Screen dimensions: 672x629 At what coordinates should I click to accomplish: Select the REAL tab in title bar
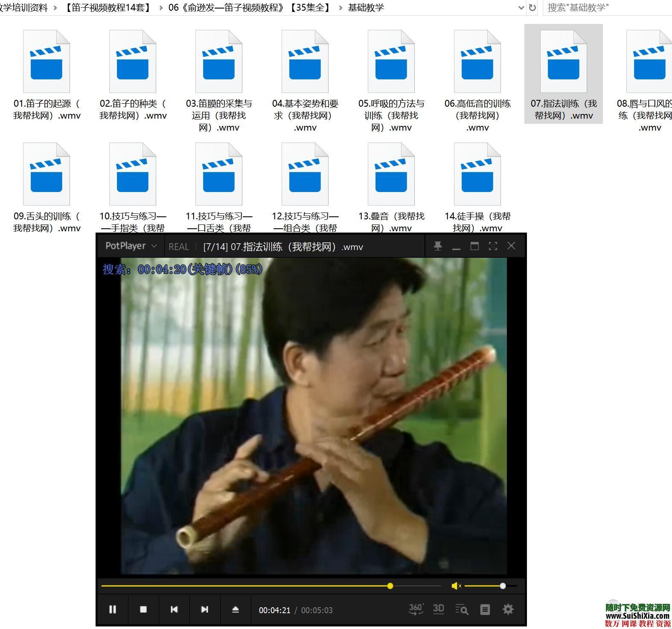(179, 247)
